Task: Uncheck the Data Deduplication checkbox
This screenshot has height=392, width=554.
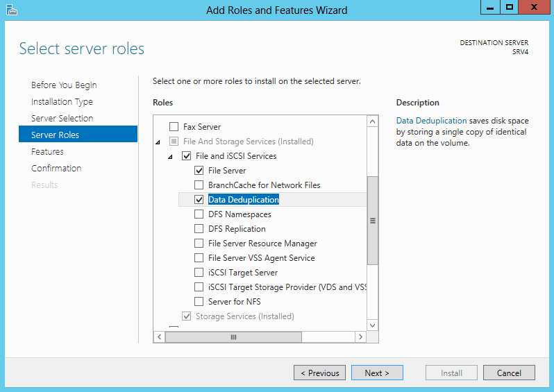Action: tap(199, 200)
